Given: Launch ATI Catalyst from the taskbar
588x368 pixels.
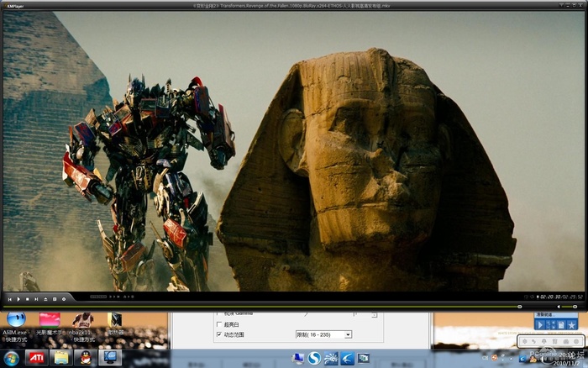Looking at the screenshot, I should click(x=37, y=358).
